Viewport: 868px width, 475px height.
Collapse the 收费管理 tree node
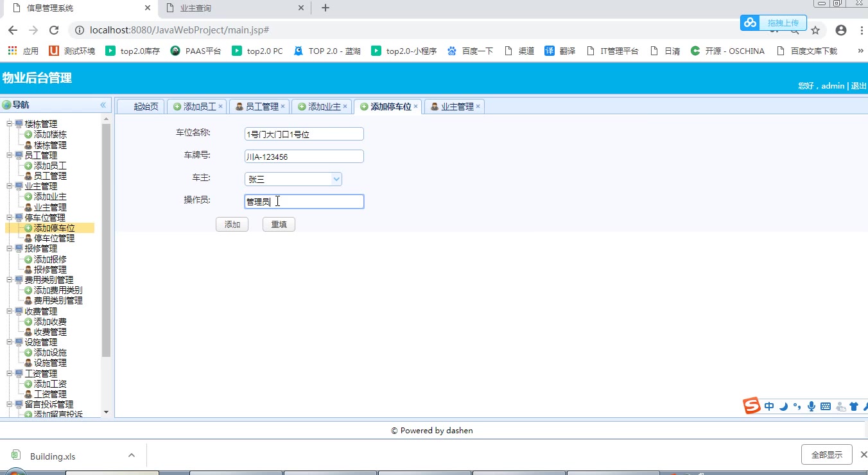coord(10,311)
